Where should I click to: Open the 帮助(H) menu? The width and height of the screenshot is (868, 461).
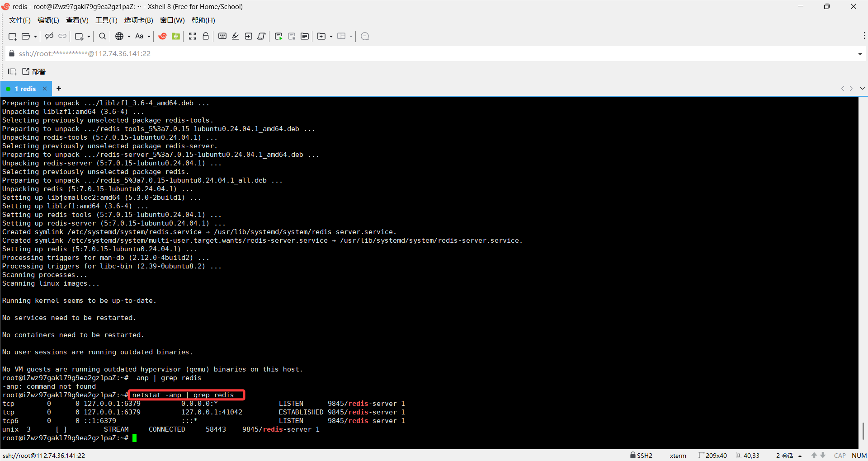pyautogui.click(x=203, y=20)
